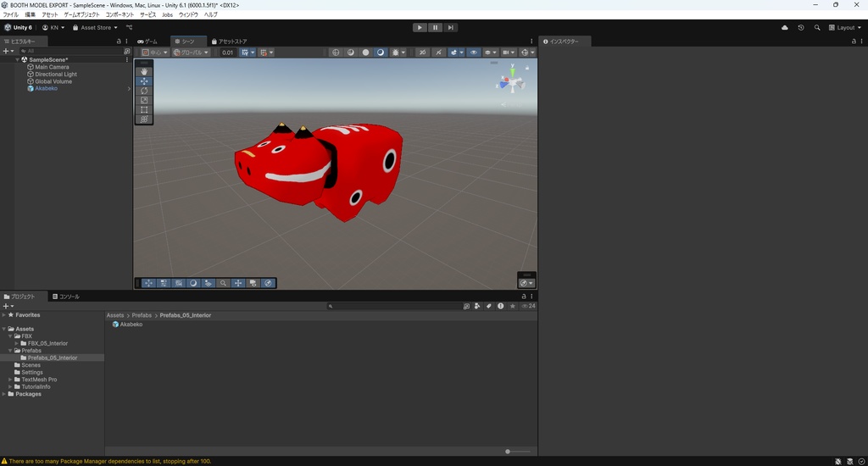Toggle grid snapping button
Image resolution: width=868 pixels, height=466 pixels.
click(x=245, y=52)
